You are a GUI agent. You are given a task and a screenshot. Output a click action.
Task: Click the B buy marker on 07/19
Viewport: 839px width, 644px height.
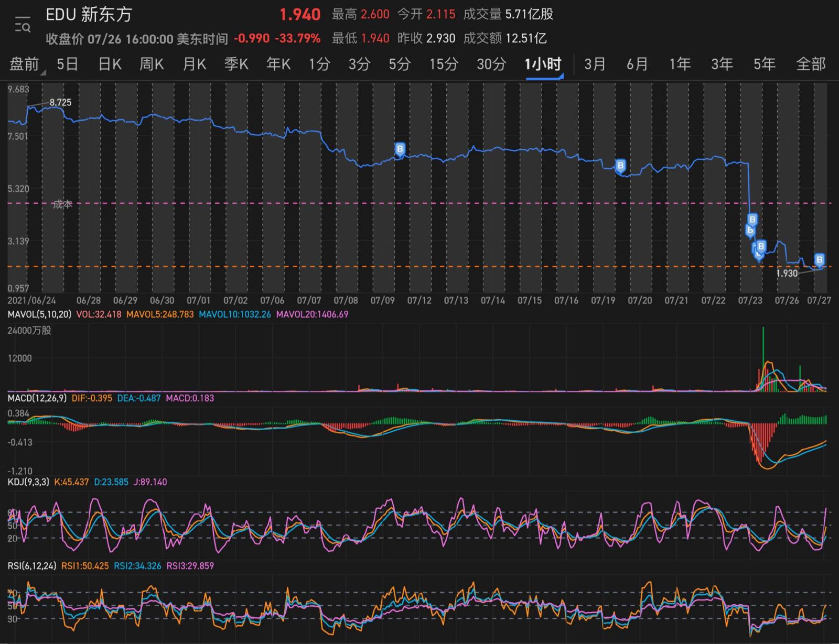pyautogui.click(x=620, y=166)
